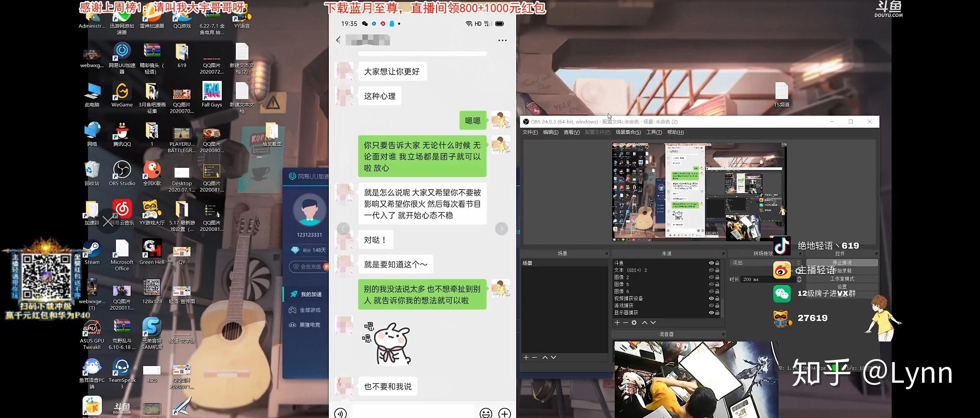The height and width of the screenshot is (418, 980).
Task: Open the 腾讯QQ penguin desktop icon
Action: click(x=122, y=134)
